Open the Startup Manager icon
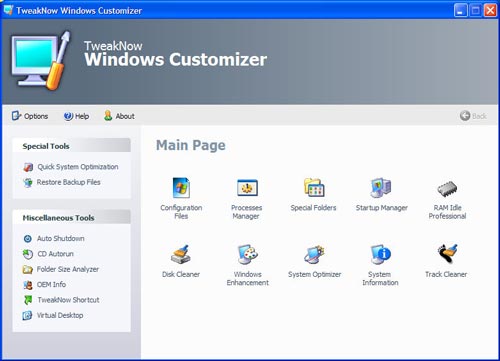 tap(381, 188)
